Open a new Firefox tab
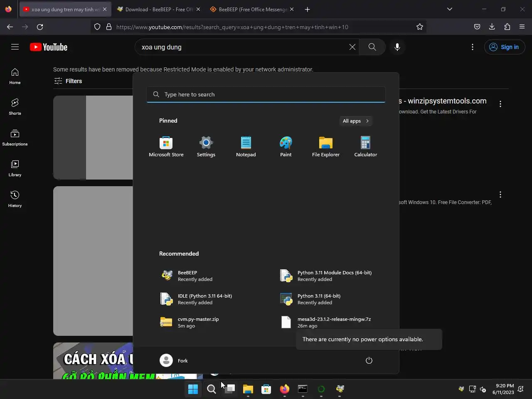The height and width of the screenshot is (399, 532). point(307,9)
